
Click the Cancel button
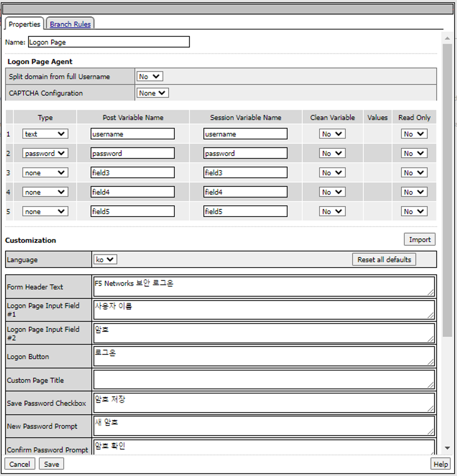(19, 464)
